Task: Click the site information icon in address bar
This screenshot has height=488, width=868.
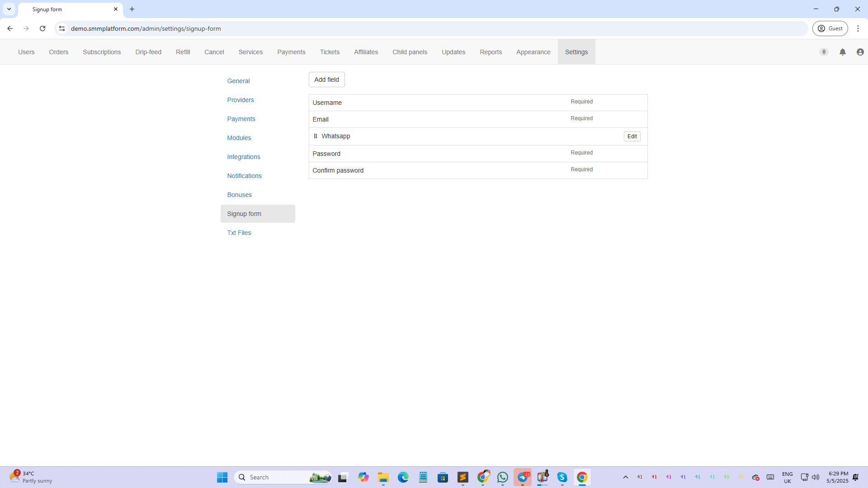Action: (x=62, y=28)
